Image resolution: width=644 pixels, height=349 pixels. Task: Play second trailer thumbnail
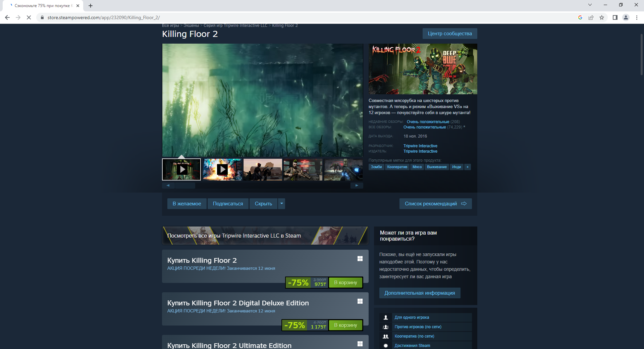[x=222, y=169]
